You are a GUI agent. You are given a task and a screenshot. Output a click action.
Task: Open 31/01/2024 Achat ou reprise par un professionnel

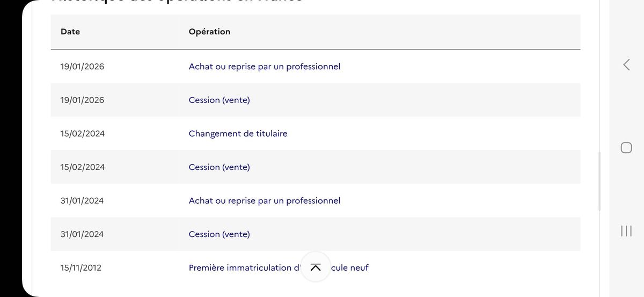[265, 201]
